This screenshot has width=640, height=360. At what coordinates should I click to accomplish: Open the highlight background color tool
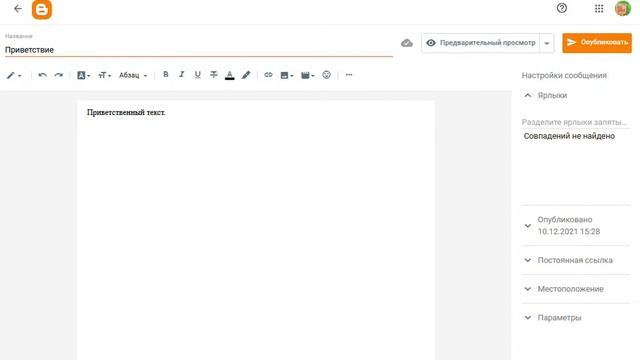click(246, 75)
